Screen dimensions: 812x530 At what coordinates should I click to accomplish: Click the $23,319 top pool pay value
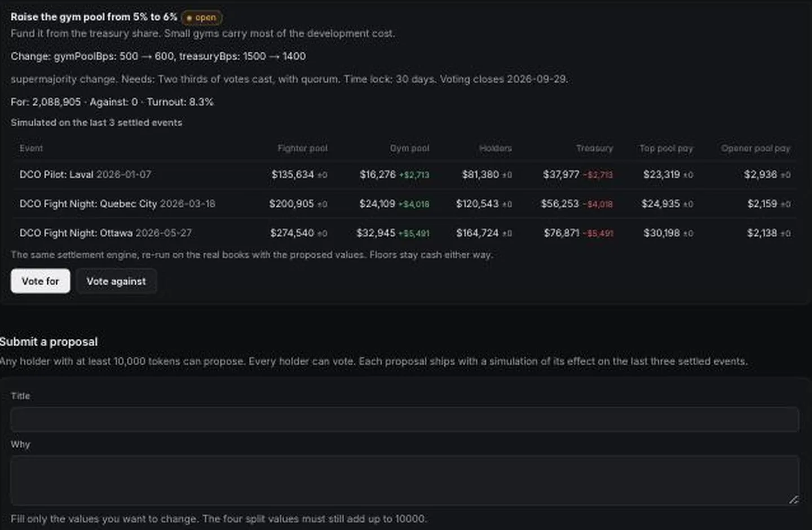point(661,174)
